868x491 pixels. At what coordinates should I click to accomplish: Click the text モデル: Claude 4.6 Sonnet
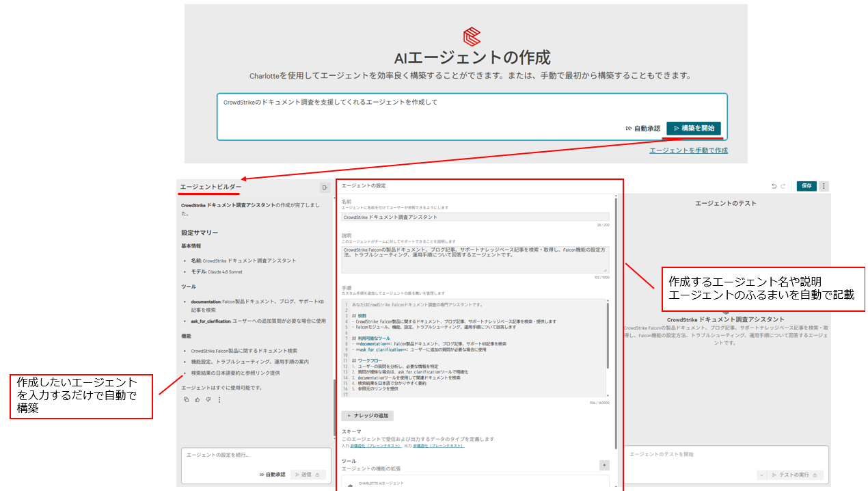tap(217, 271)
